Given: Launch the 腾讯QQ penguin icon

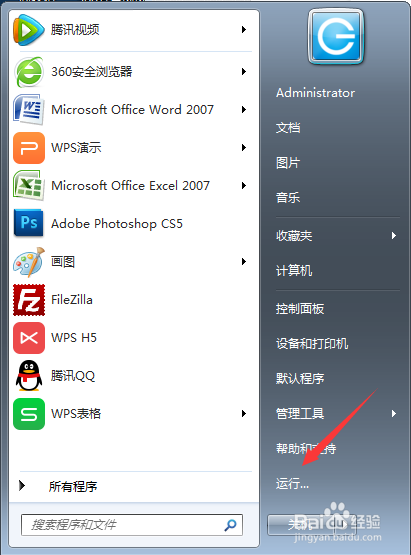Looking at the screenshot, I should point(29,376).
